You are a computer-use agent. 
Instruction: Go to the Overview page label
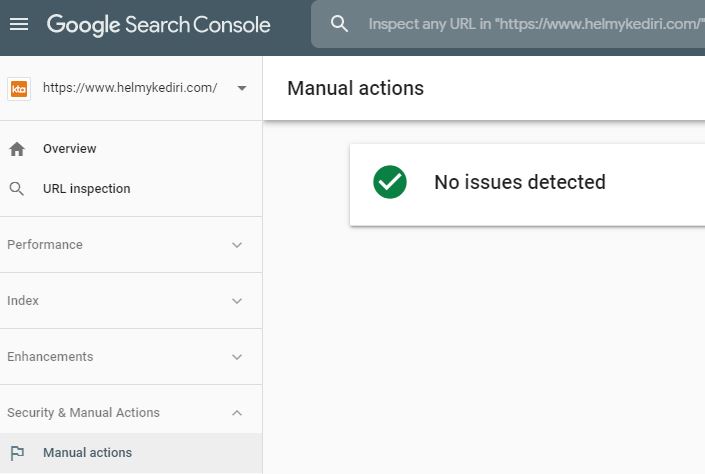(x=70, y=149)
